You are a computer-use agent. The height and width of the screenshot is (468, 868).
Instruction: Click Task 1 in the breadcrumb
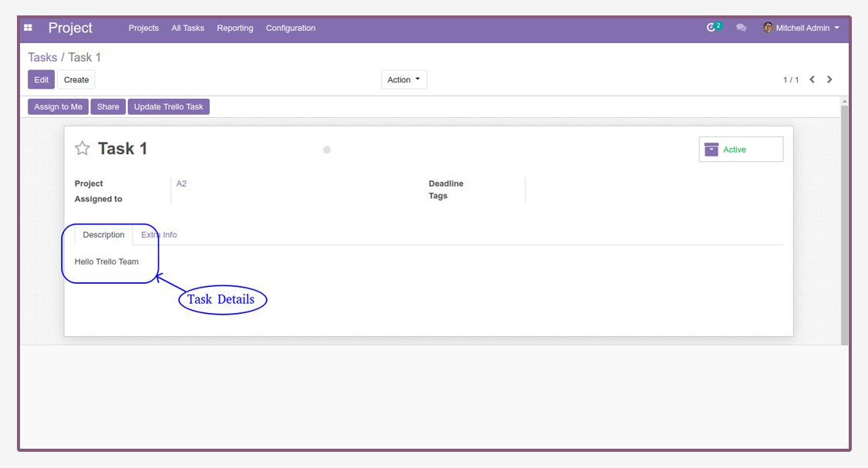tap(85, 58)
